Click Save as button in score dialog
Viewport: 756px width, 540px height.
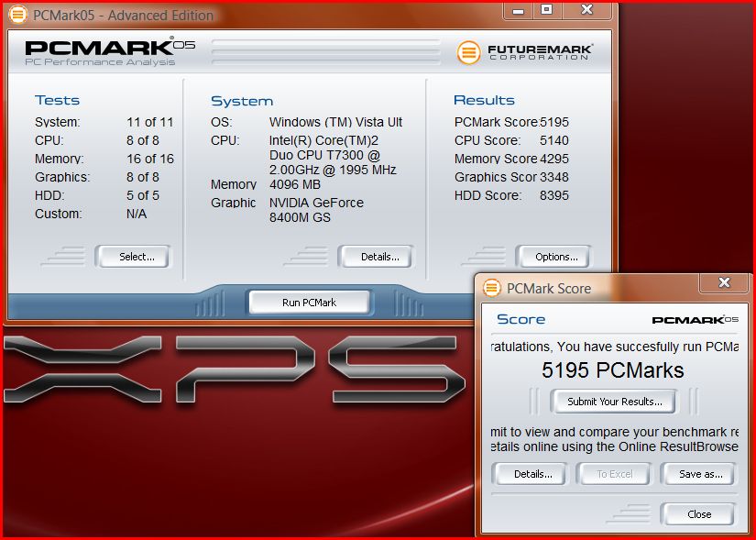[698, 474]
